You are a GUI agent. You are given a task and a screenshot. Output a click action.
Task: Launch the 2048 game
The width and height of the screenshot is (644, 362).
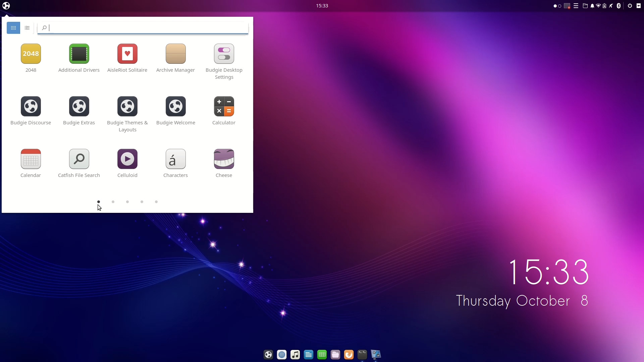tap(31, 54)
